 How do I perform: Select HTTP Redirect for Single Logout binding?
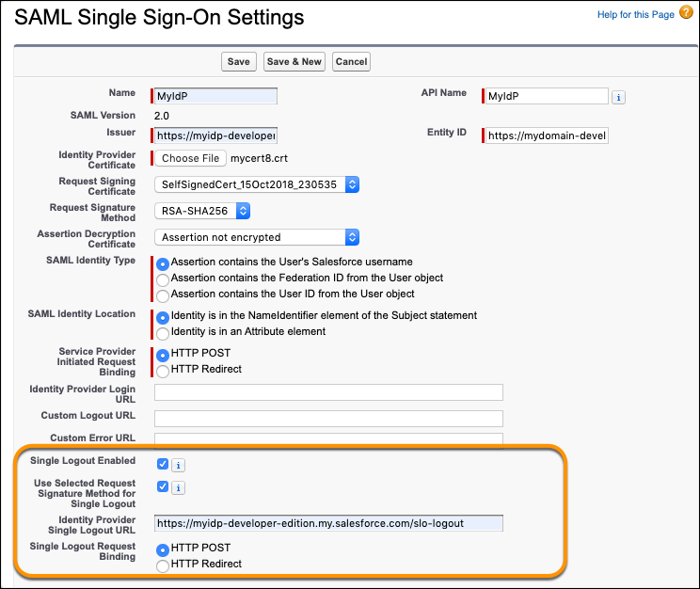tap(164, 565)
